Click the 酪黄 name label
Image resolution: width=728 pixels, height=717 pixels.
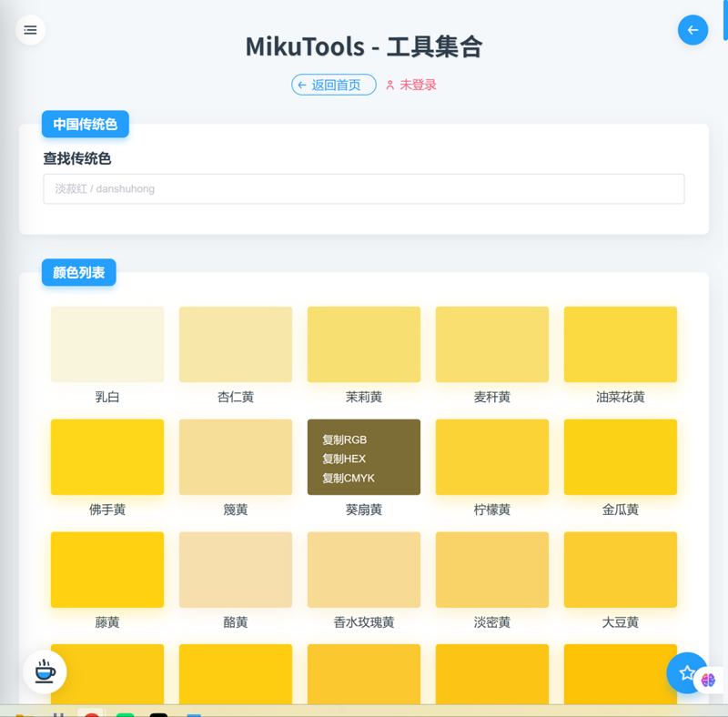pyautogui.click(x=236, y=622)
